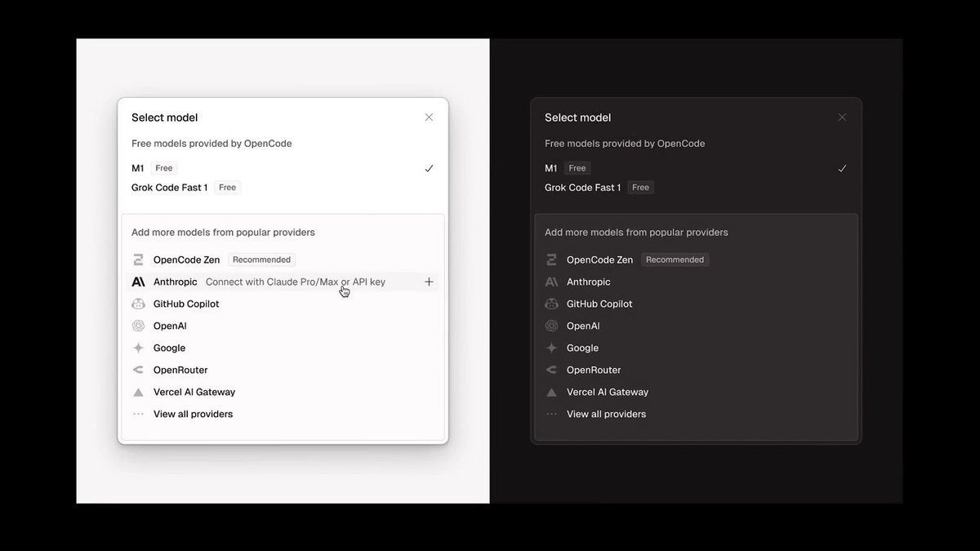Click OpenAI logo icon in dark dialog

pyautogui.click(x=551, y=326)
